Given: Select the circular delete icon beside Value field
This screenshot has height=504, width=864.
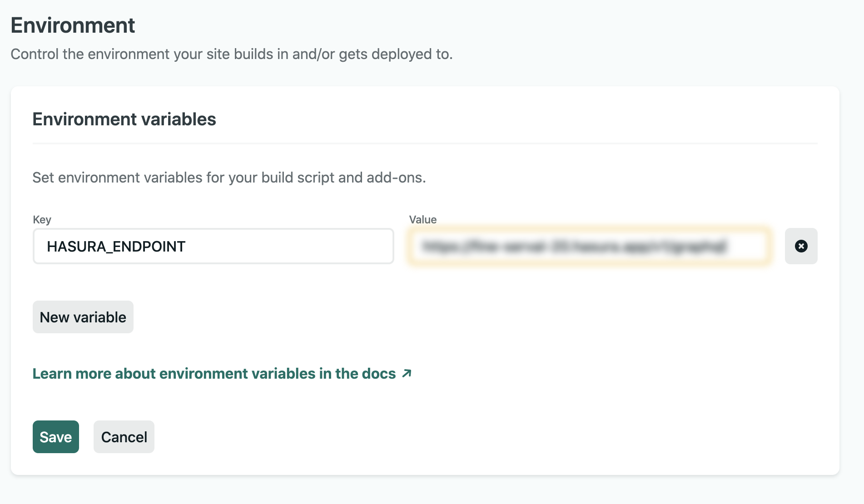Looking at the screenshot, I should click(801, 246).
